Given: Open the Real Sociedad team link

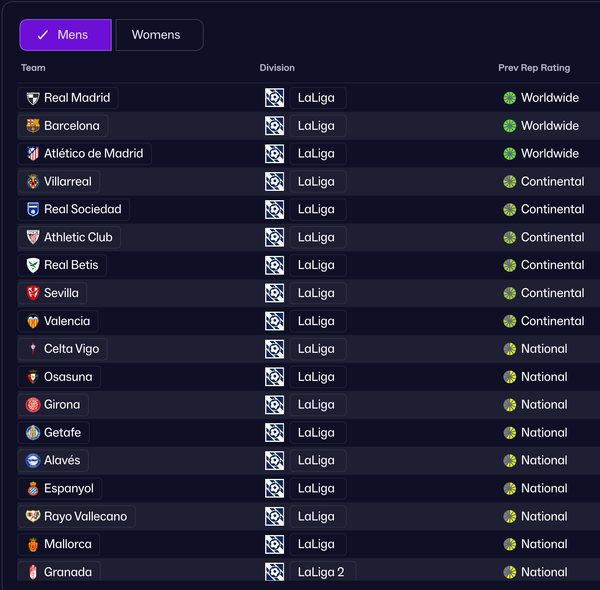Looking at the screenshot, I should (82, 209).
